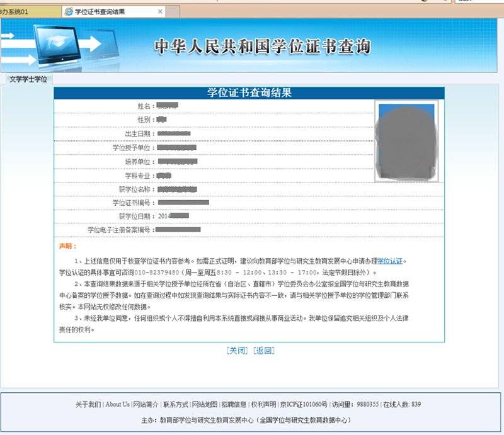This screenshot has width=504, height=435.
Task: Click the [返回] link to go back
Action: coord(264,351)
